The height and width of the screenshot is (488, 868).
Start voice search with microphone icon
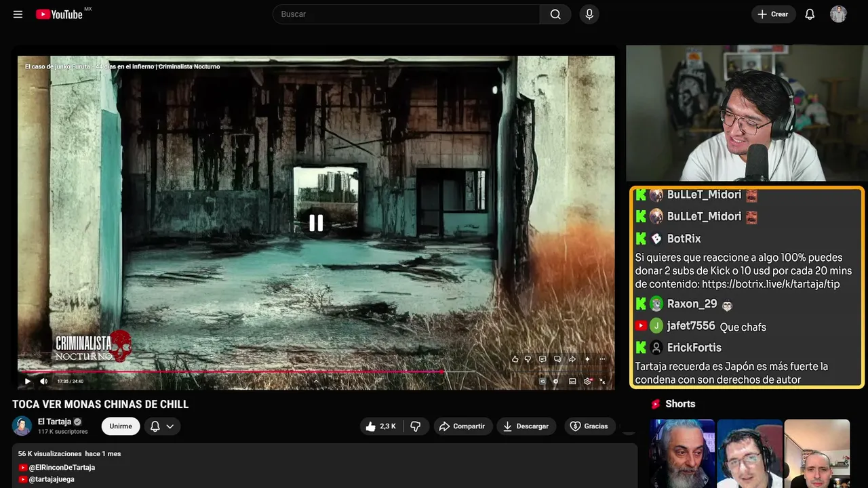[589, 14]
